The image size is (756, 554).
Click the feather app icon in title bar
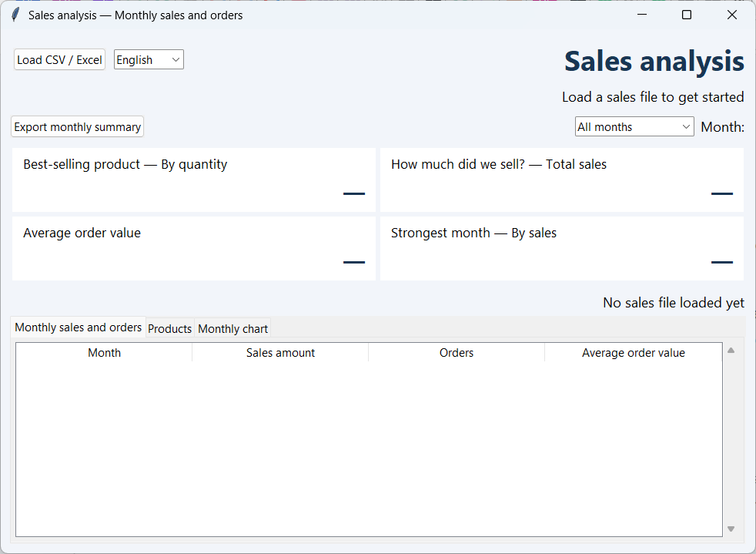pyautogui.click(x=15, y=15)
